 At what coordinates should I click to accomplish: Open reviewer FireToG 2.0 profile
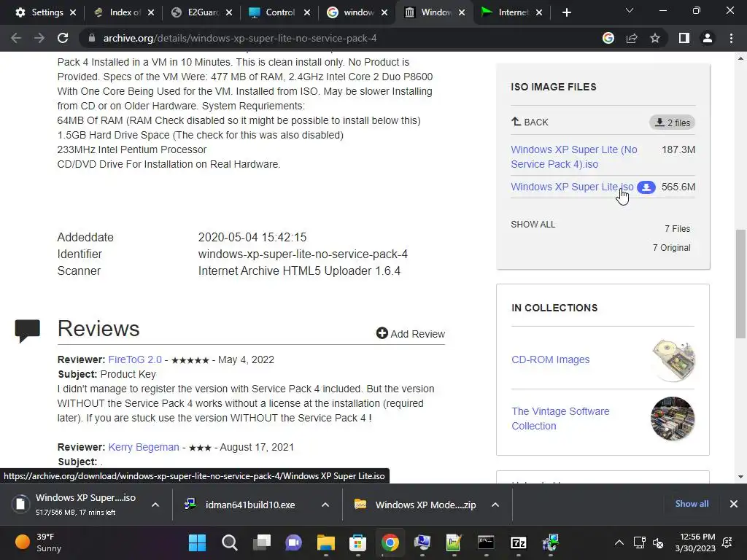tap(135, 359)
